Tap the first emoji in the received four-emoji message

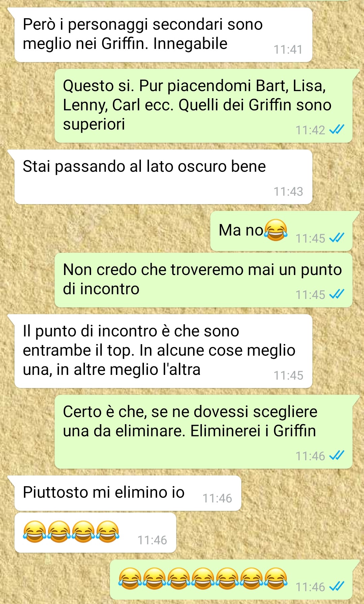pyautogui.click(x=35, y=531)
